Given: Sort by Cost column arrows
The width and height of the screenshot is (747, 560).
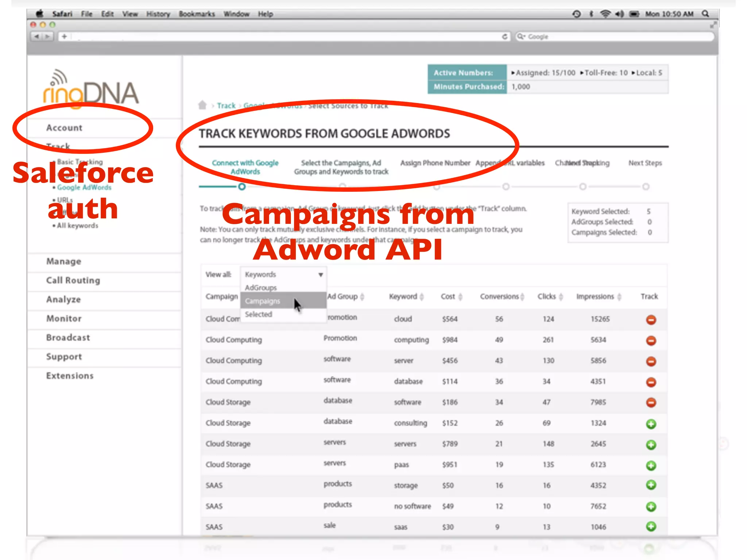Looking at the screenshot, I should tap(460, 297).
